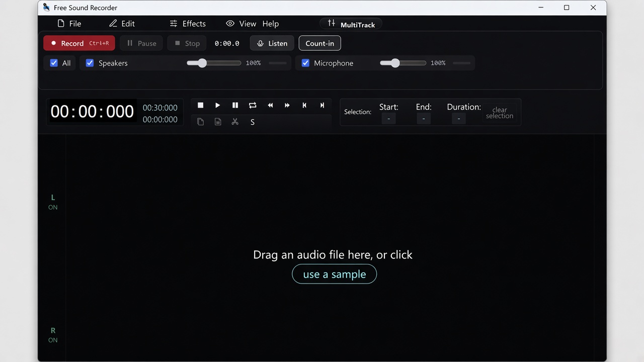Click the selection End value field
The height and width of the screenshot is (362, 644).
click(424, 119)
